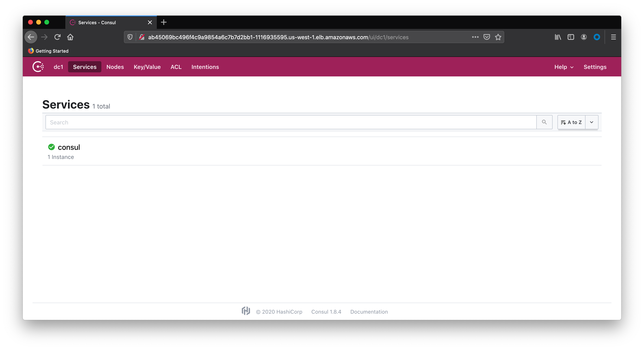Viewport: 644px width, 350px height.
Task: Bookmark this page with the star icon
Action: 498,37
